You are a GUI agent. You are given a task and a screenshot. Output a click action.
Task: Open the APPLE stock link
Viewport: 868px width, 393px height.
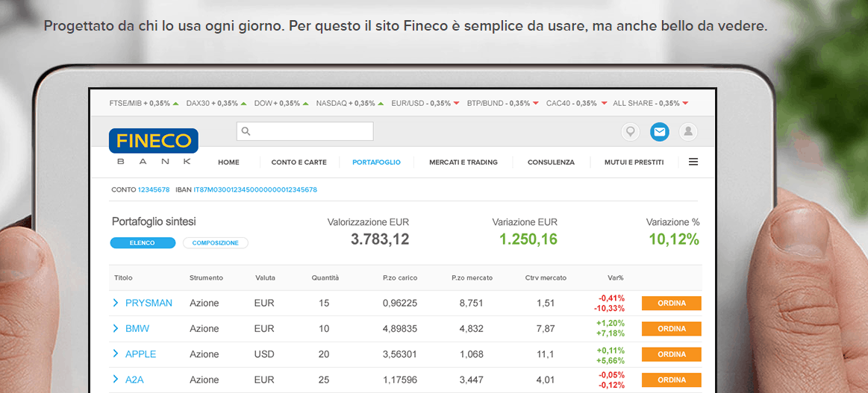(x=140, y=354)
